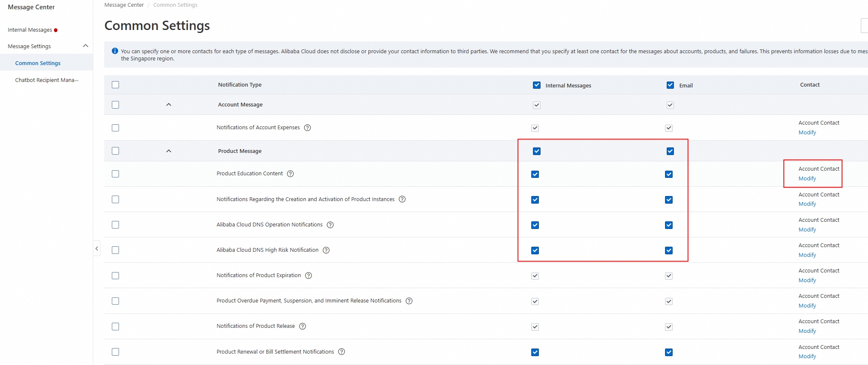Open Internal Messages in sidebar
Viewport: 868px width, 365px height.
pos(30,30)
